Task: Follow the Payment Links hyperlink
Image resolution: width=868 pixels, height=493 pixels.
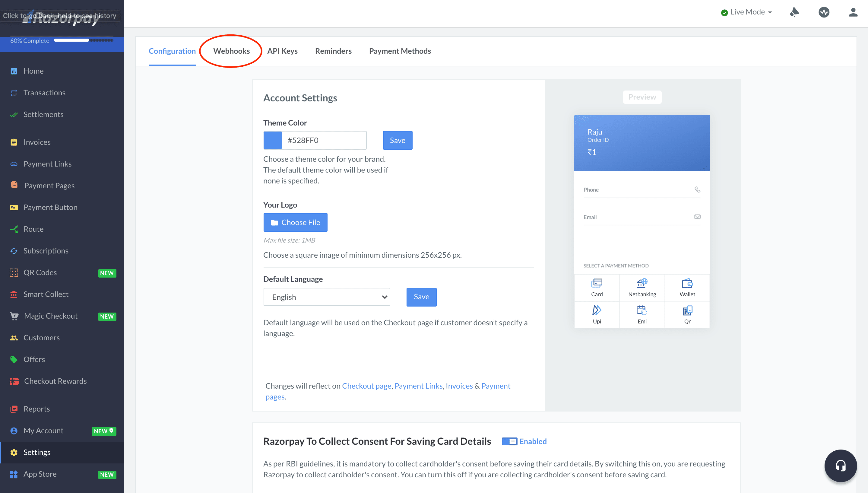Action: coord(418,386)
